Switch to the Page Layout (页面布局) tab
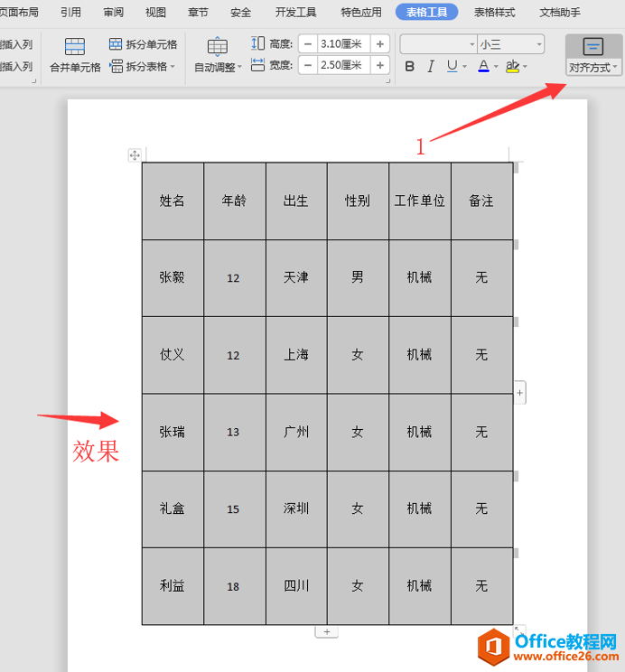This screenshot has height=672, width=625. (19, 13)
